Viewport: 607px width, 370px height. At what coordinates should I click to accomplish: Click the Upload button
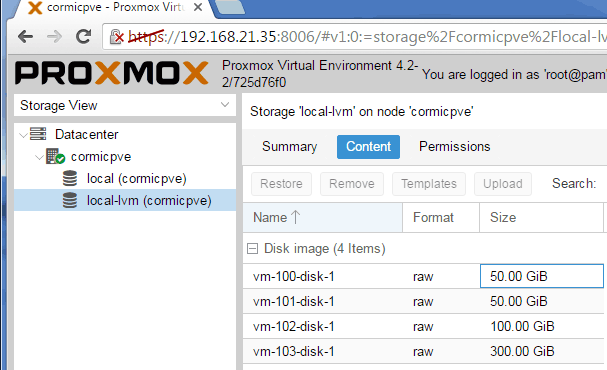pos(502,184)
